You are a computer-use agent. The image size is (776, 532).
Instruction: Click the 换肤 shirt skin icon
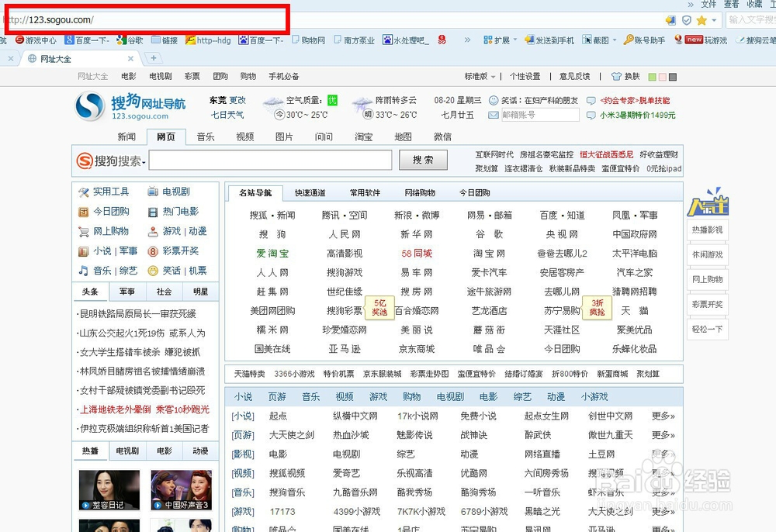click(x=616, y=76)
